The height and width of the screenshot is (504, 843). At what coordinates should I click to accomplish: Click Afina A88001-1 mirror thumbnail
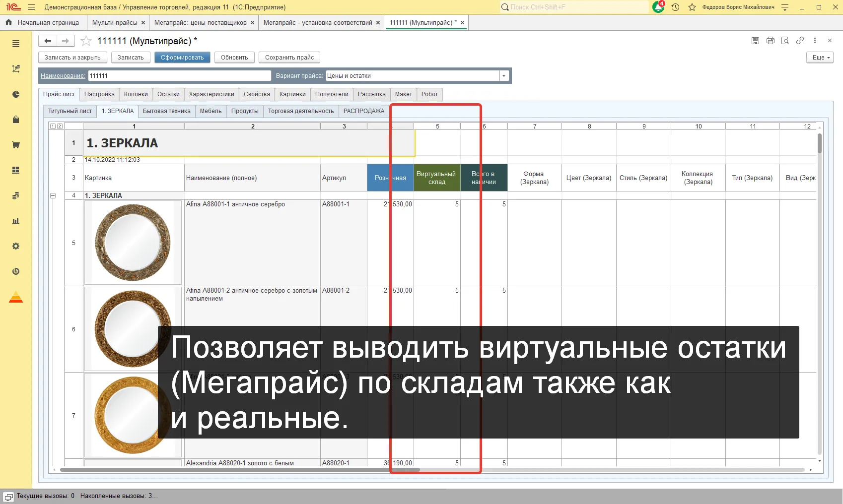pyautogui.click(x=133, y=243)
